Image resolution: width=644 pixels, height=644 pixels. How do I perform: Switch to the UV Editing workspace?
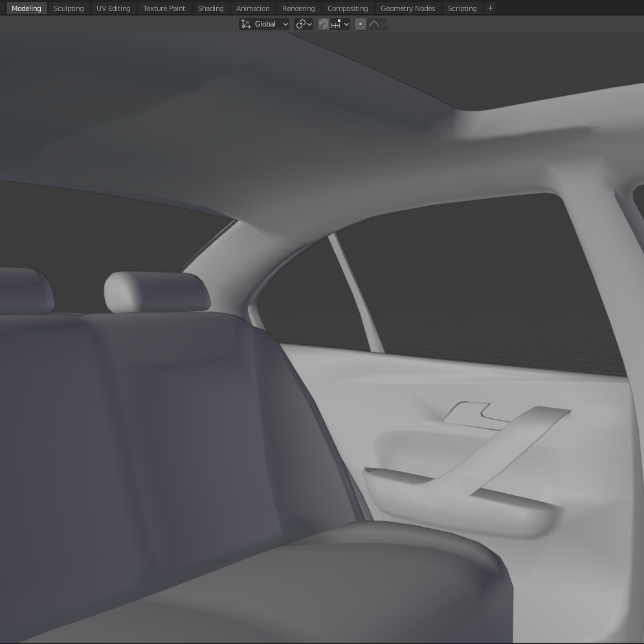point(113,8)
